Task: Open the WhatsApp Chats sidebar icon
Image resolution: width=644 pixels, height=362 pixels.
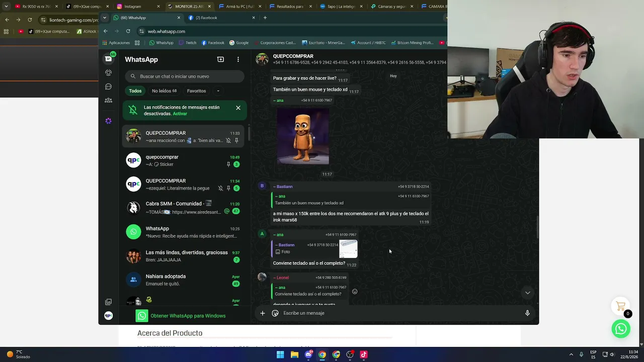Action: coord(108,59)
